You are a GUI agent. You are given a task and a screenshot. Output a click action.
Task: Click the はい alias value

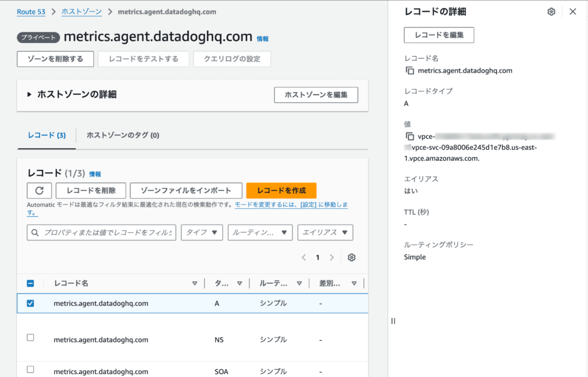point(411,191)
